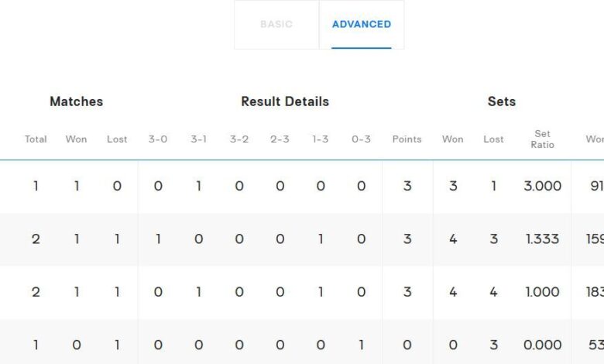Sort by the 3-1 results column
This screenshot has width=604, height=364.
coord(199,139)
